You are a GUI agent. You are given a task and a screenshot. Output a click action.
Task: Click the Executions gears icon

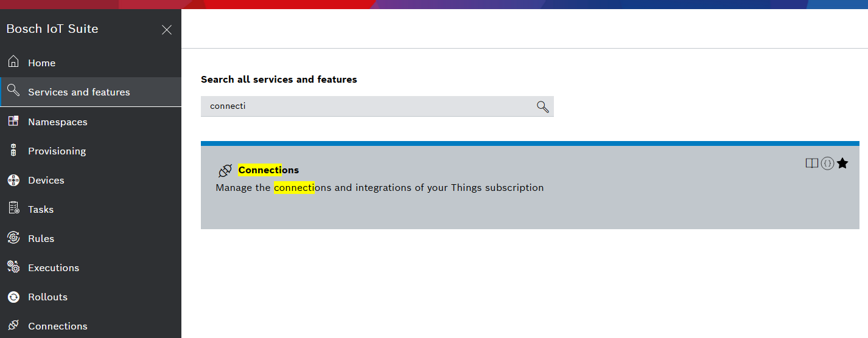click(x=13, y=267)
